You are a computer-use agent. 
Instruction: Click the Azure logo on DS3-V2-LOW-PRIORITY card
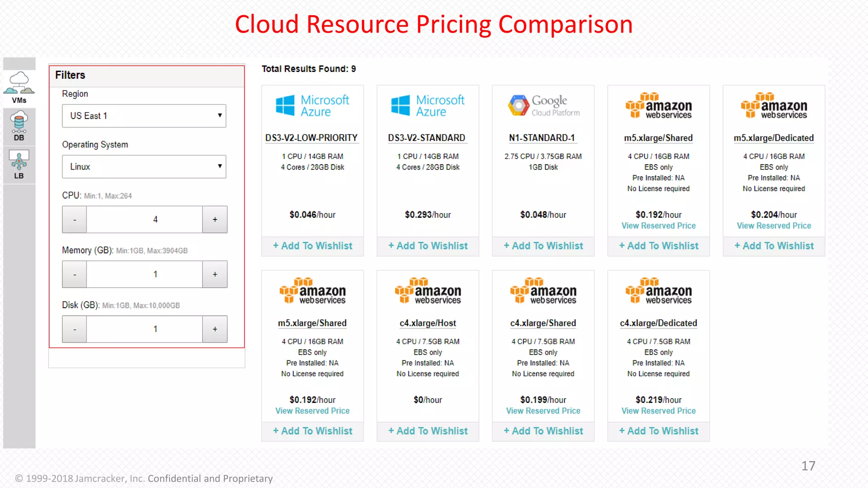(x=312, y=105)
